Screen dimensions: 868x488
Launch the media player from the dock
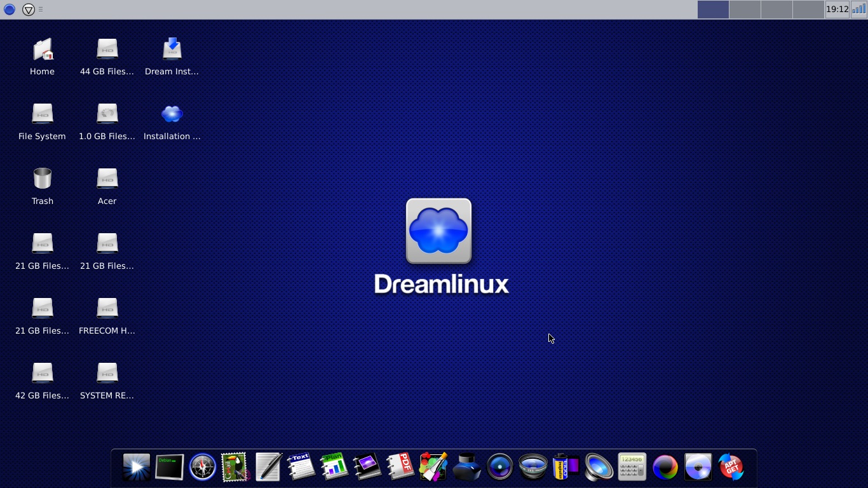pyautogui.click(x=137, y=467)
